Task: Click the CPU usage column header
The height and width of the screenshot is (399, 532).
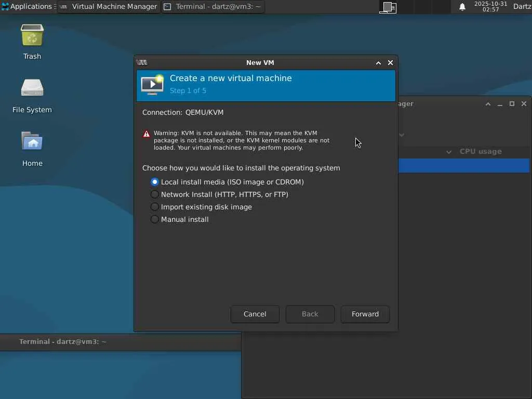Action: [x=481, y=152]
